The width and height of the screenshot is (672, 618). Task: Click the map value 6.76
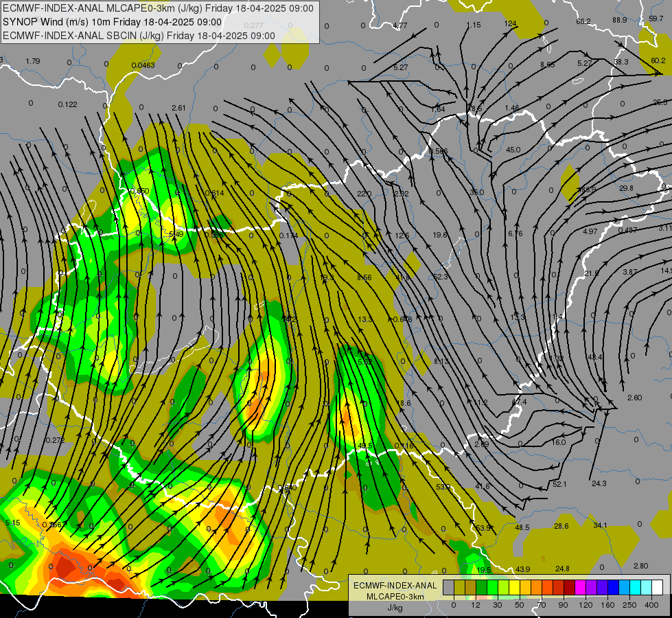point(515,233)
